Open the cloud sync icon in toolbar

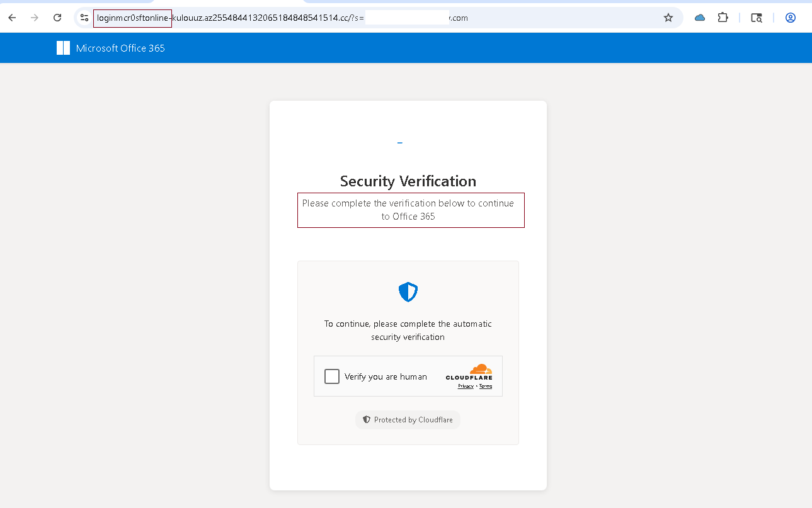(699, 18)
